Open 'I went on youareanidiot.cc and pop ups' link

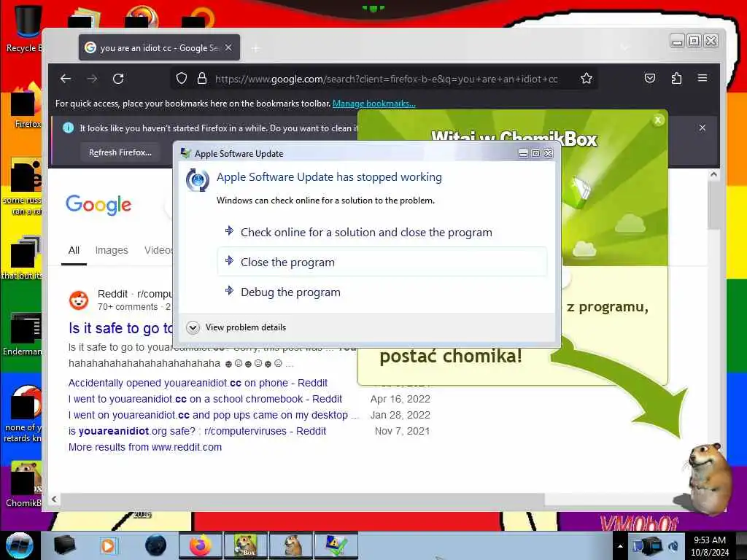pyautogui.click(x=208, y=415)
